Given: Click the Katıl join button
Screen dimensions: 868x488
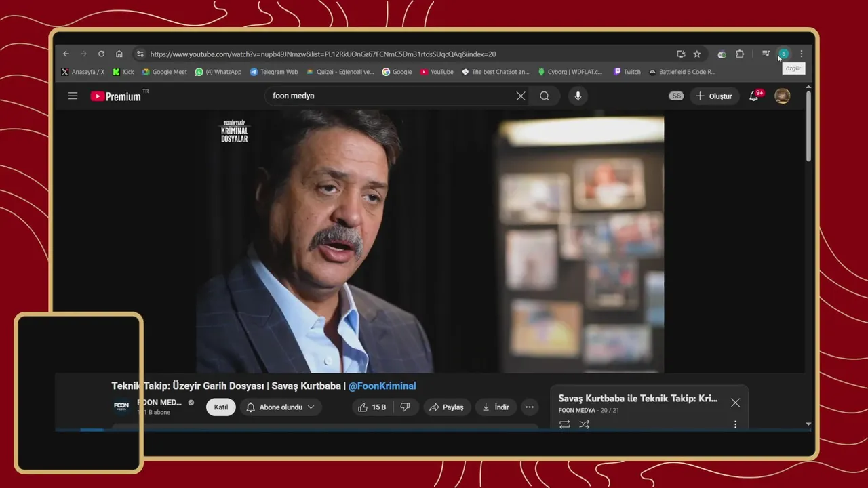Looking at the screenshot, I should pyautogui.click(x=221, y=407).
